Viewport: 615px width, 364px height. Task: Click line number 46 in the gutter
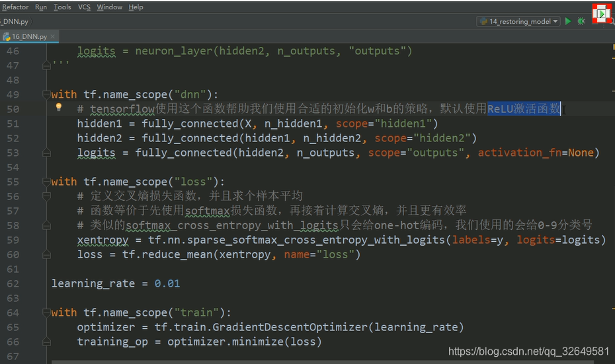point(13,51)
